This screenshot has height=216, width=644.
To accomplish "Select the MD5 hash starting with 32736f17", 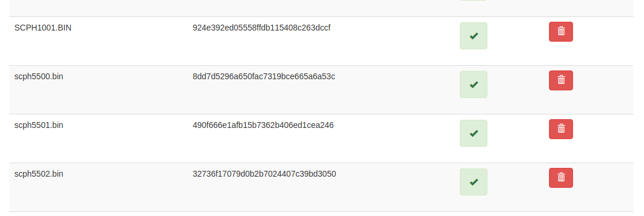I will (264, 174).
